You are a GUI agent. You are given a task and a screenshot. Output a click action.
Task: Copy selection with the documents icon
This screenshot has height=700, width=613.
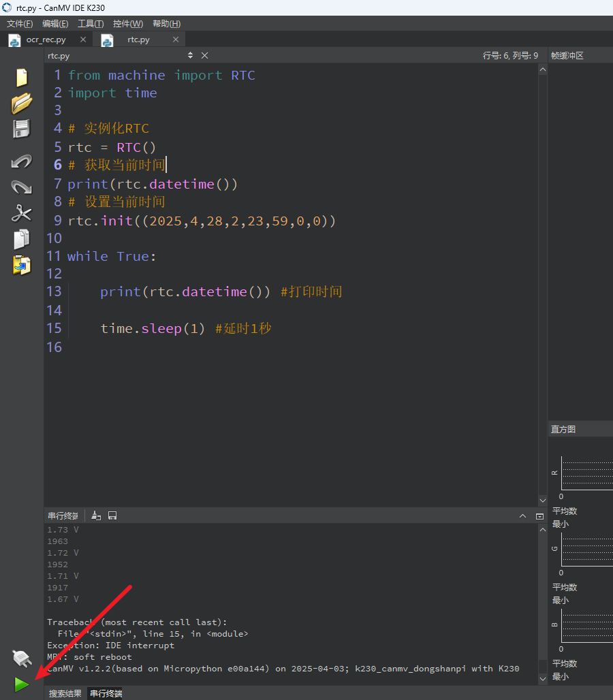21,239
